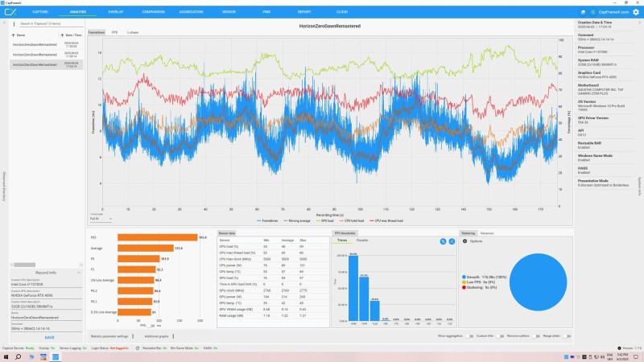Click the SAVE button in Record Info
Image resolution: width=644 pixels, height=362 pixels.
tap(49, 337)
